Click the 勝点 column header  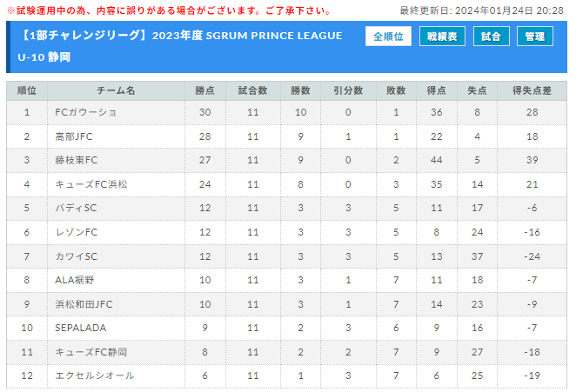point(205,90)
